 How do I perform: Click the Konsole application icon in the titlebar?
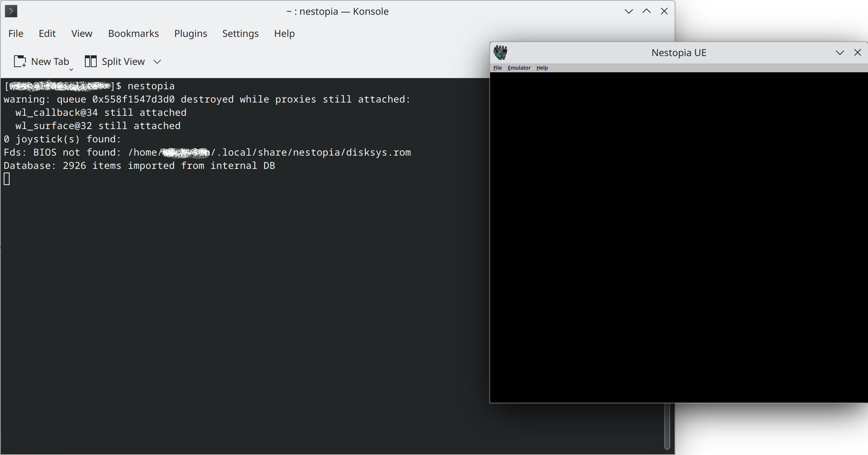pos(11,11)
